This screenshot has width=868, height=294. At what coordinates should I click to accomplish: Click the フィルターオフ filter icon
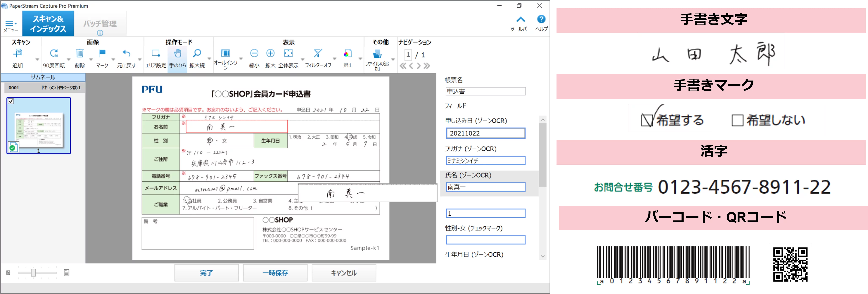click(318, 53)
